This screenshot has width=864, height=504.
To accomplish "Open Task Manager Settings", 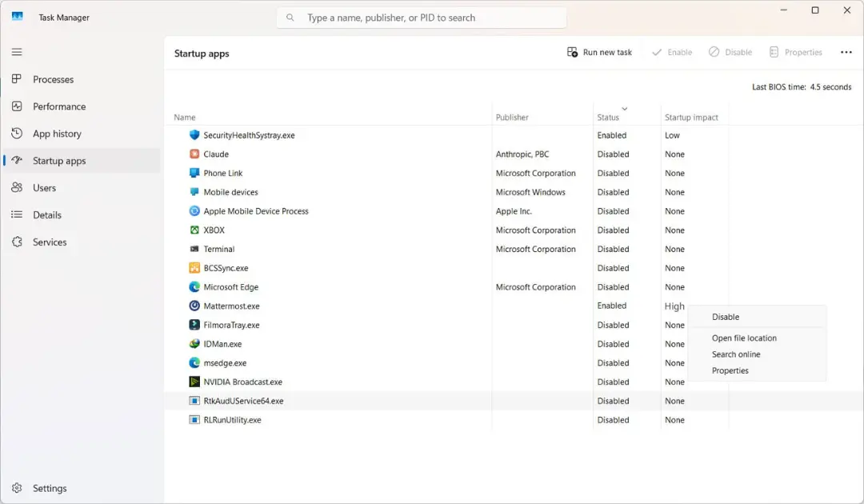I will coord(82,488).
